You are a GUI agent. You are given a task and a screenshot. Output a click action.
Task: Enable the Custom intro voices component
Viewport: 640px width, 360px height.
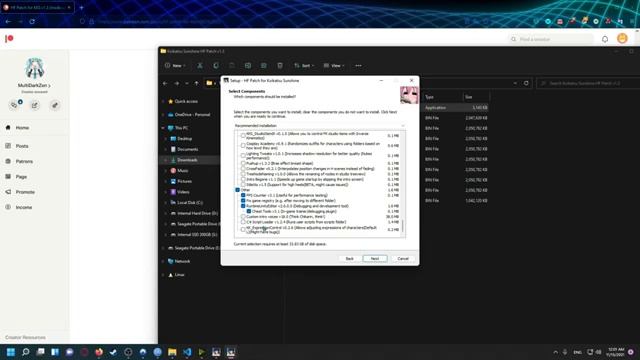tap(243, 217)
